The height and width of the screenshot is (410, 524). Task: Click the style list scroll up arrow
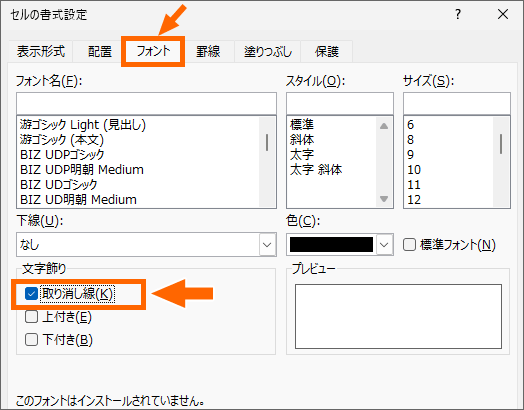coord(384,126)
